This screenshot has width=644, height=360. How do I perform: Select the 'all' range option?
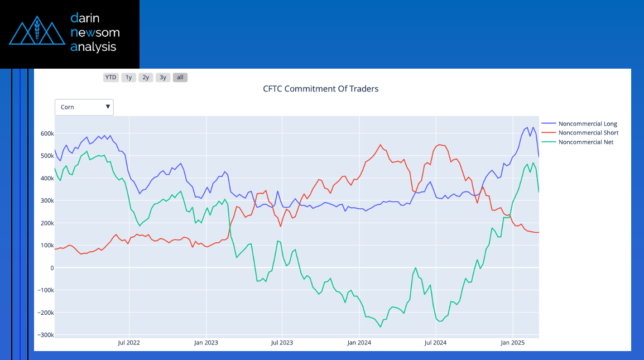180,78
